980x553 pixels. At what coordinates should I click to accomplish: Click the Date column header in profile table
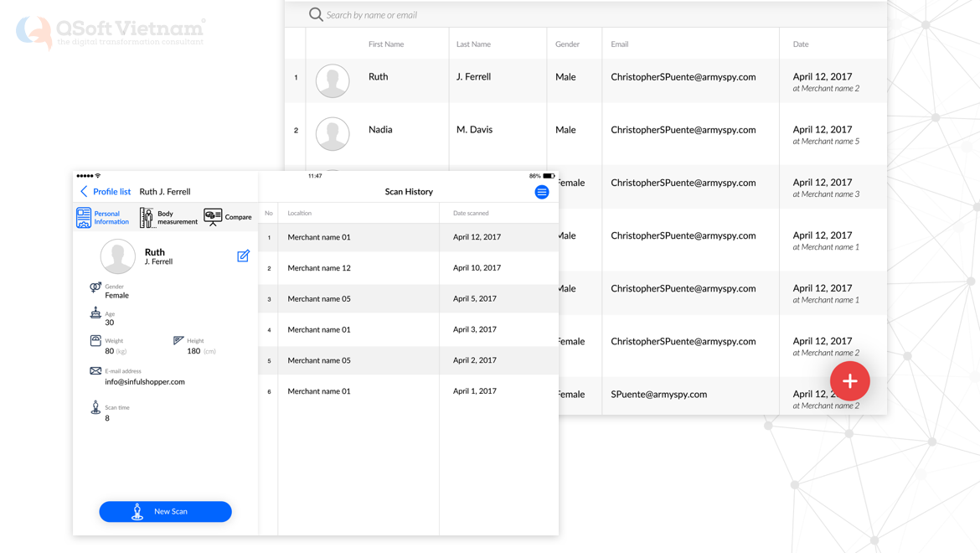[x=801, y=44]
